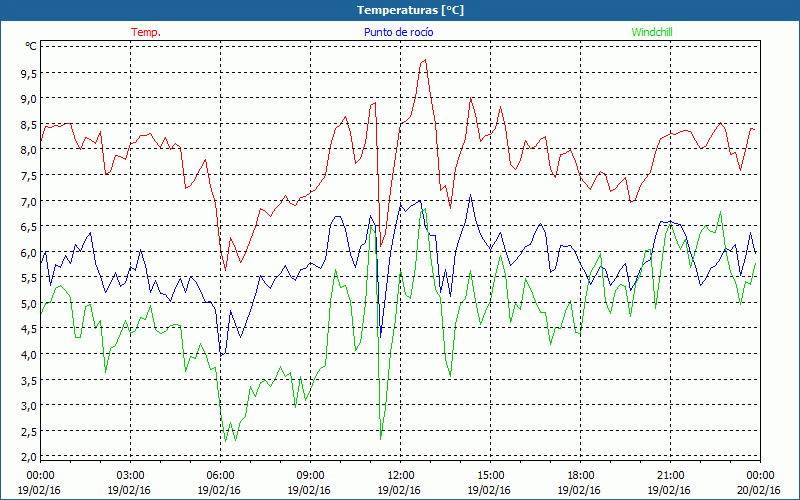The image size is (800, 500).
Task: Click the 7,0 y-axis value
Action: pyautogui.click(x=29, y=202)
